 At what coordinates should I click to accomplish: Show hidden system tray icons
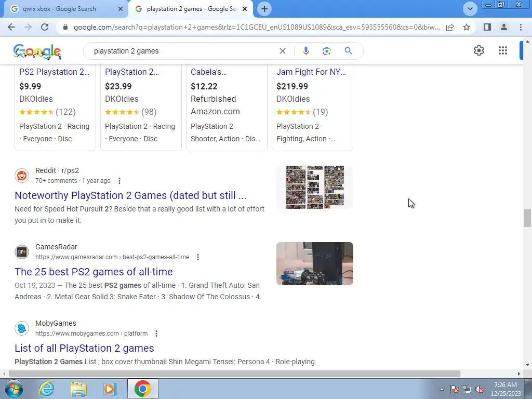442,389
